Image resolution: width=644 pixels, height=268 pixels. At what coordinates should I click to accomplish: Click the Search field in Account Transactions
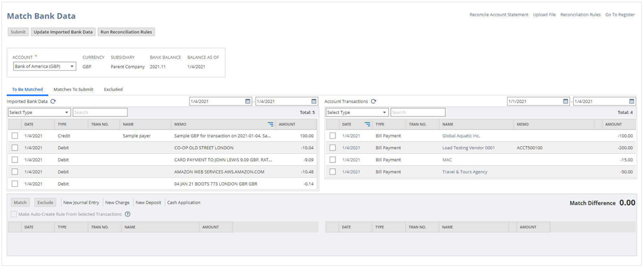417,113
